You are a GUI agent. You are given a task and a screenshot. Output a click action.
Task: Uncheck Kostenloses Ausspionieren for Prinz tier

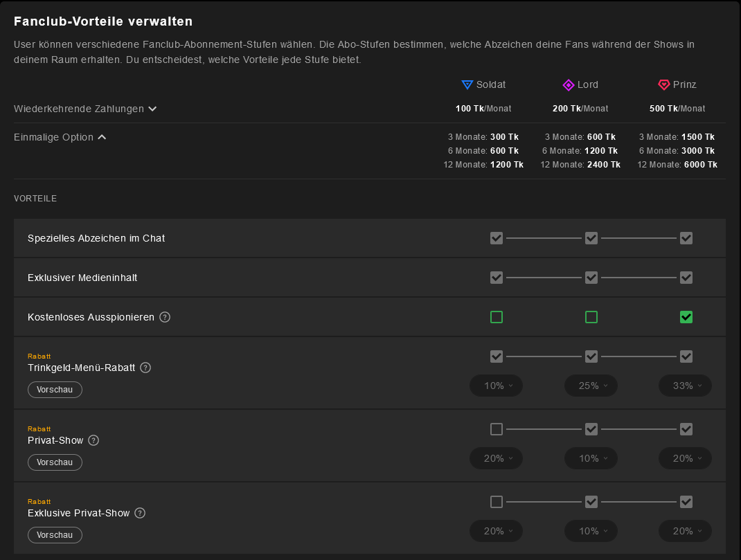(x=686, y=317)
